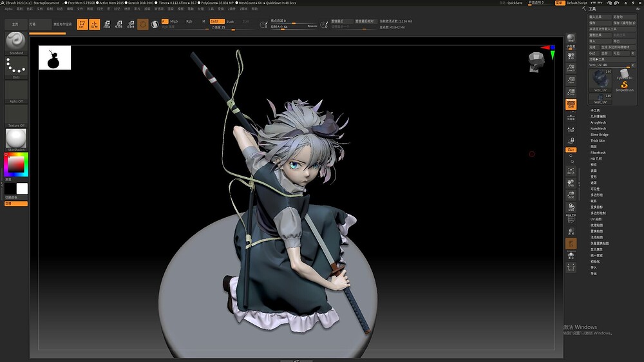Image resolution: width=644 pixels, height=362 pixels.
Task: Adjust the interface transparency slider
Action: click(540, 3)
